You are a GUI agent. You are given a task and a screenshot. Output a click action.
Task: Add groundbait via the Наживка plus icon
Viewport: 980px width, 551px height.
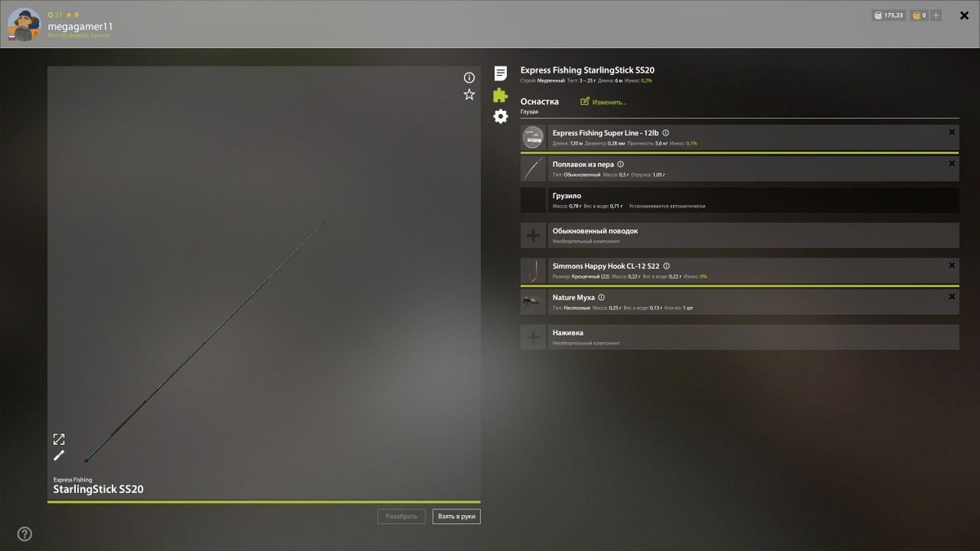533,337
